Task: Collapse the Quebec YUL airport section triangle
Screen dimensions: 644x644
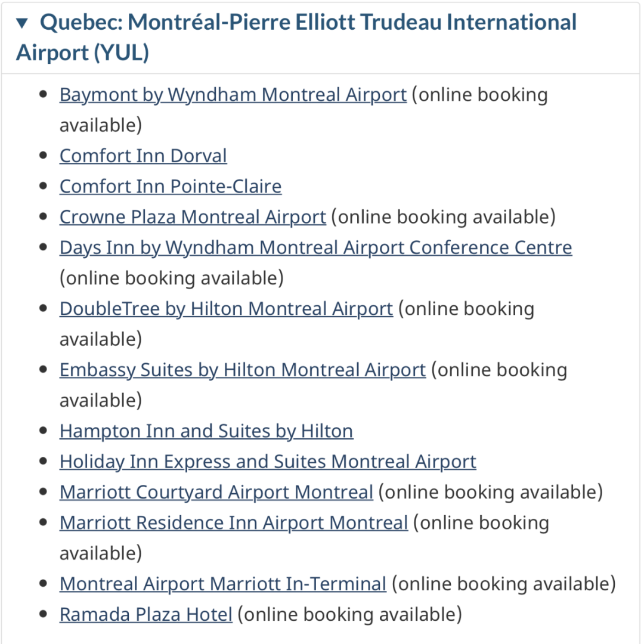Action: point(23,24)
